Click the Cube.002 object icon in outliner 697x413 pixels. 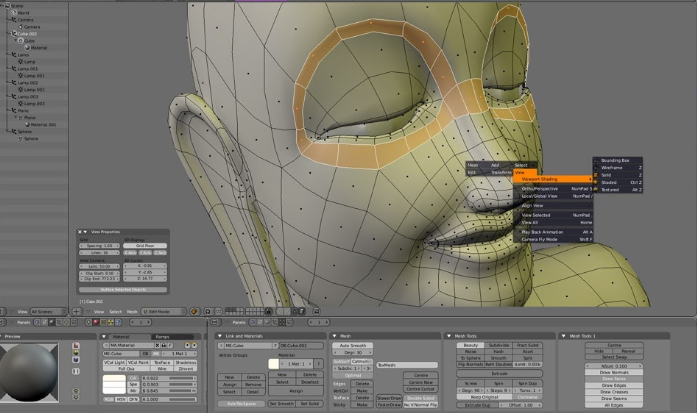pos(13,33)
